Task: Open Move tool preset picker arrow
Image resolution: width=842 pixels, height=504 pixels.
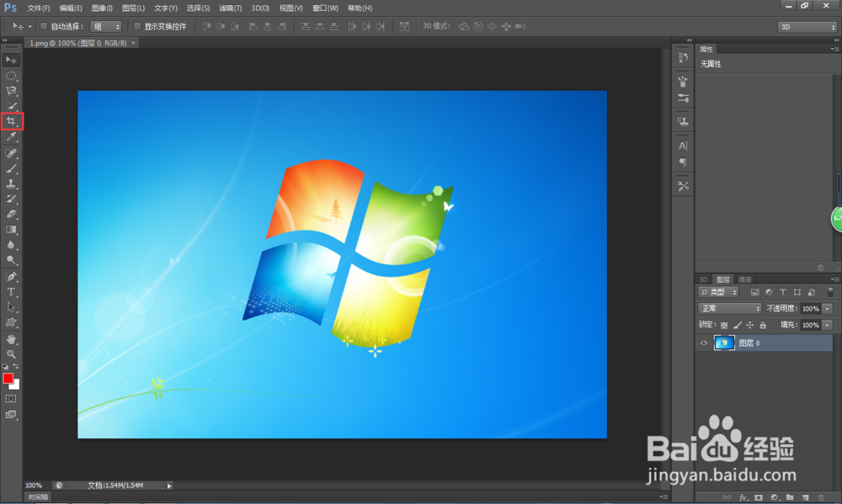Action: coord(30,26)
